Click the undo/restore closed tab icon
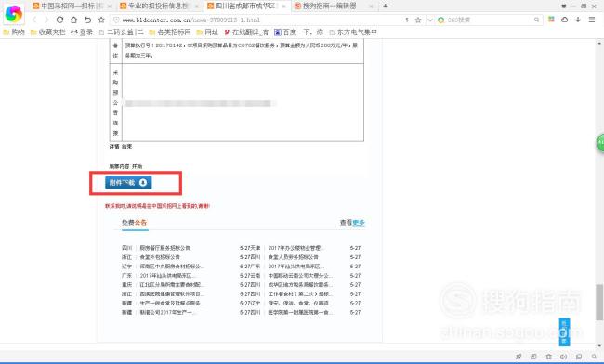The width and height of the screenshot is (604, 364). tap(88, 19)
